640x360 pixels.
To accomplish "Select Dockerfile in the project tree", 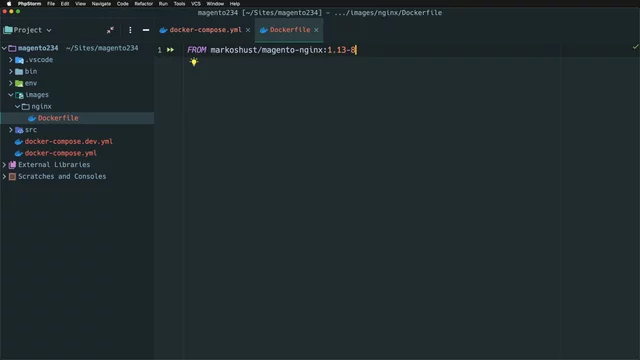I will pos(58,118).
